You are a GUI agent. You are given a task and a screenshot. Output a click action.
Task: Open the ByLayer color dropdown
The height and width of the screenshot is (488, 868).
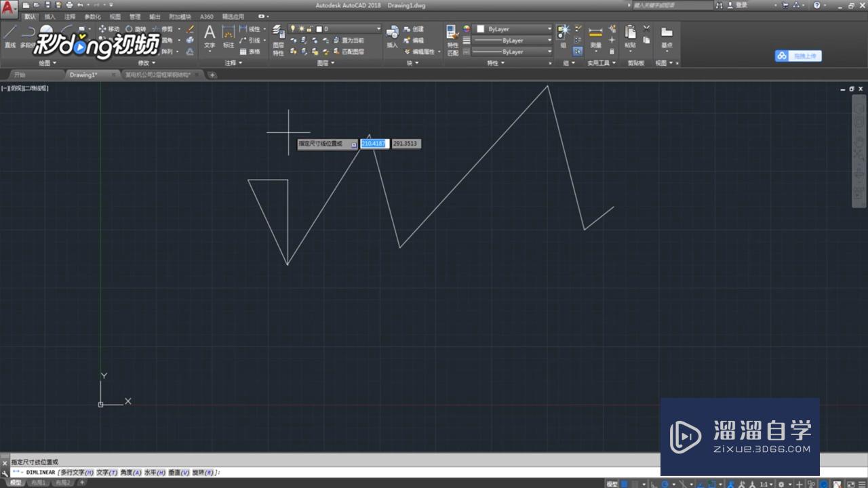coord(513,29)
